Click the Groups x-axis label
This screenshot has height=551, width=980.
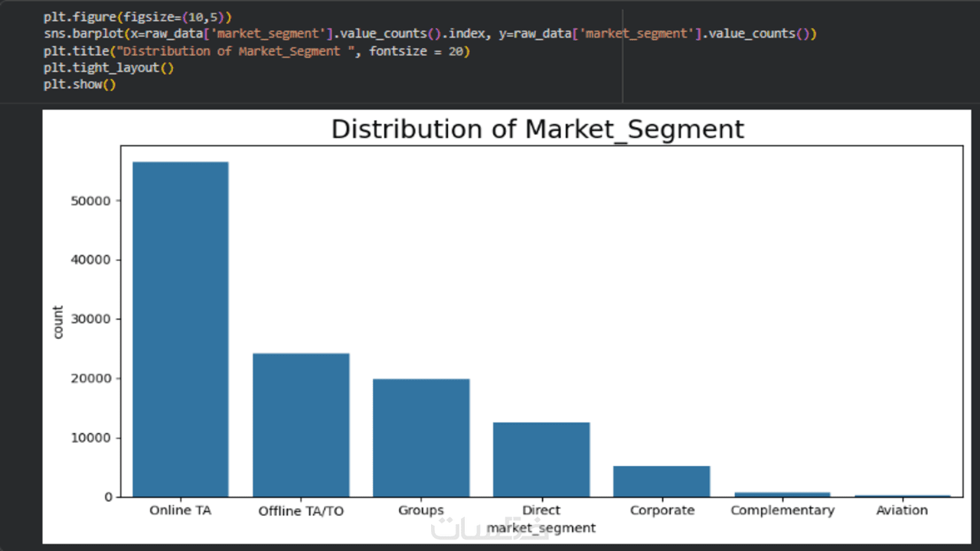[x=421, y=510]
